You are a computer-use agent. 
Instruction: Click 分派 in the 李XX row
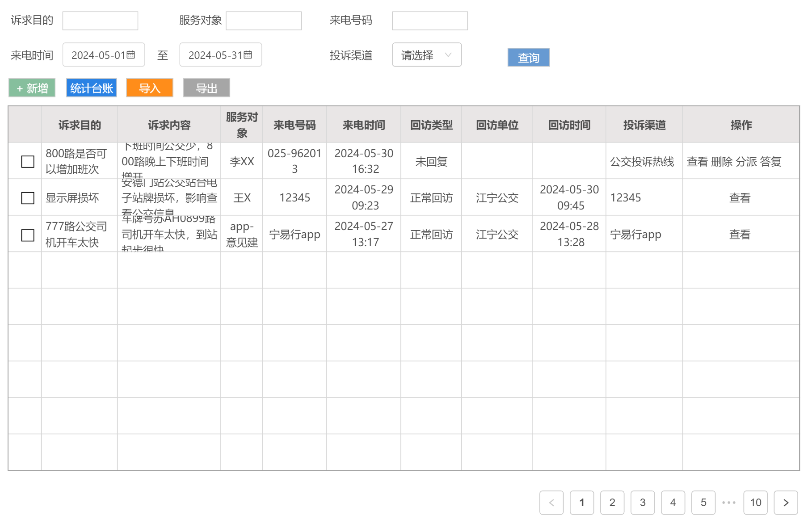click(x=746, y=161)
